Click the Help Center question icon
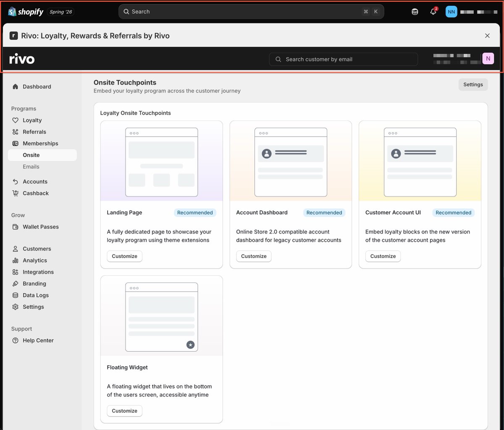The width and height of the screenshot is (504, 430). tap(16, 341)
